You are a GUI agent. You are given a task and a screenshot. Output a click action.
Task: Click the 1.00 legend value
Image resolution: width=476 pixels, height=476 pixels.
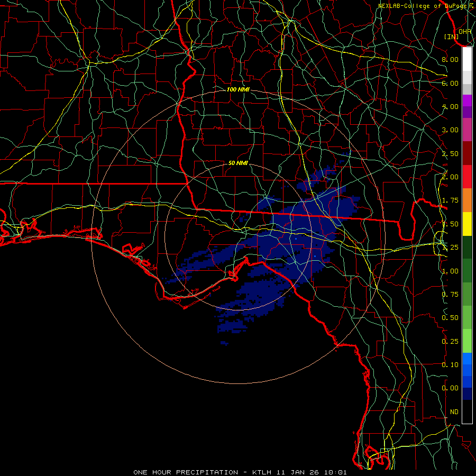pos(450,271)
